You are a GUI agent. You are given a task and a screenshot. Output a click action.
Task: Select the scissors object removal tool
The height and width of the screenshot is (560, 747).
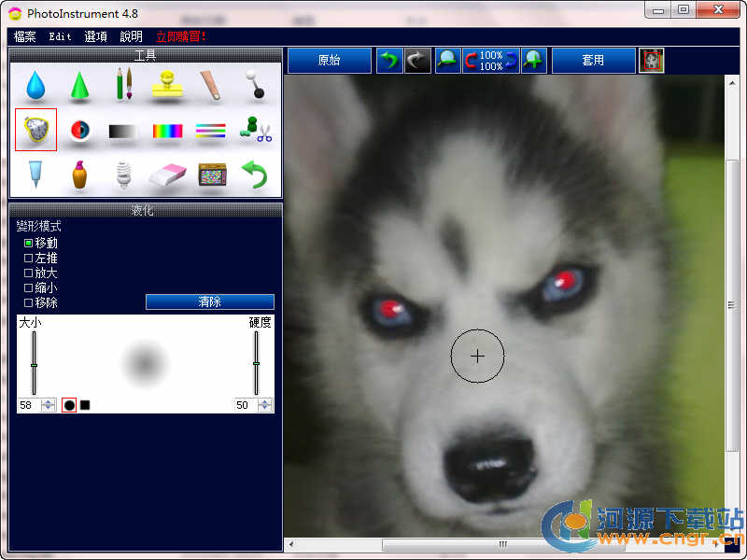tap(255, 131)
